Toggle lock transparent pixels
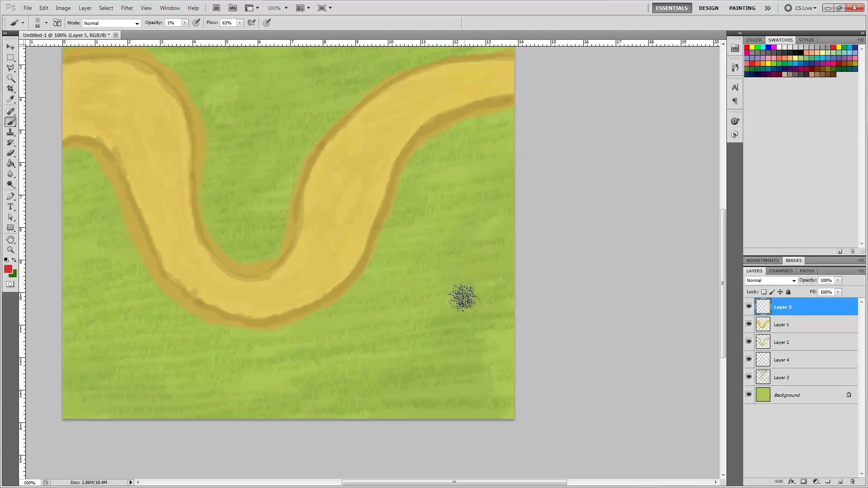The height and width of the screenshot is (488, 868). [x=764, y=292]
